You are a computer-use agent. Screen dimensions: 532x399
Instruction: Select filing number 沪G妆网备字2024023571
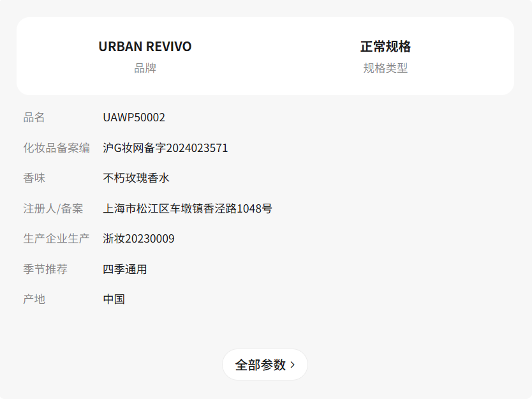coord(166,147)
